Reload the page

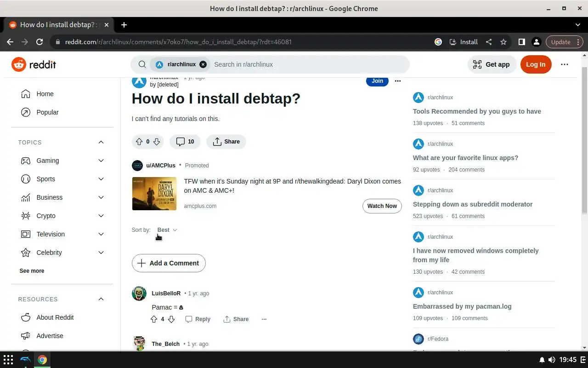[40, 42]
